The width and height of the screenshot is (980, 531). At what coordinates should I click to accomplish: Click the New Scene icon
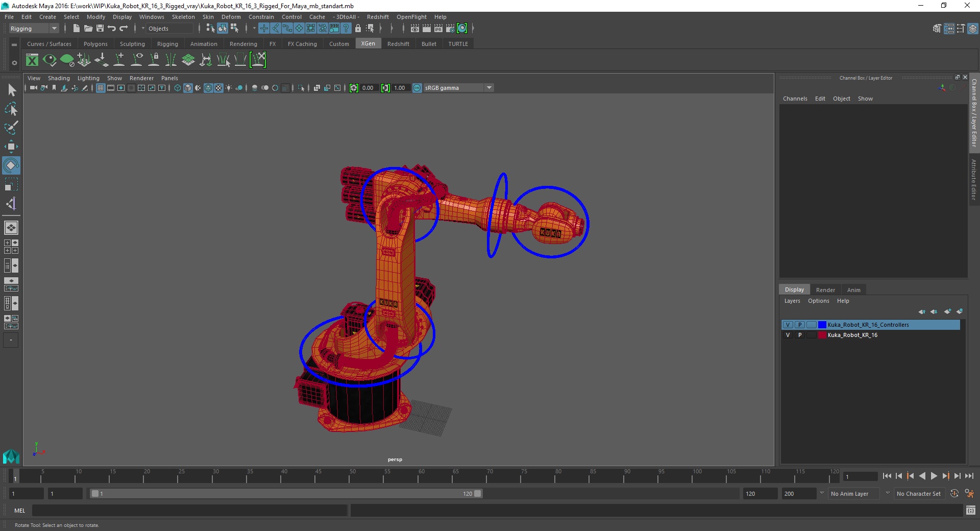76,29
